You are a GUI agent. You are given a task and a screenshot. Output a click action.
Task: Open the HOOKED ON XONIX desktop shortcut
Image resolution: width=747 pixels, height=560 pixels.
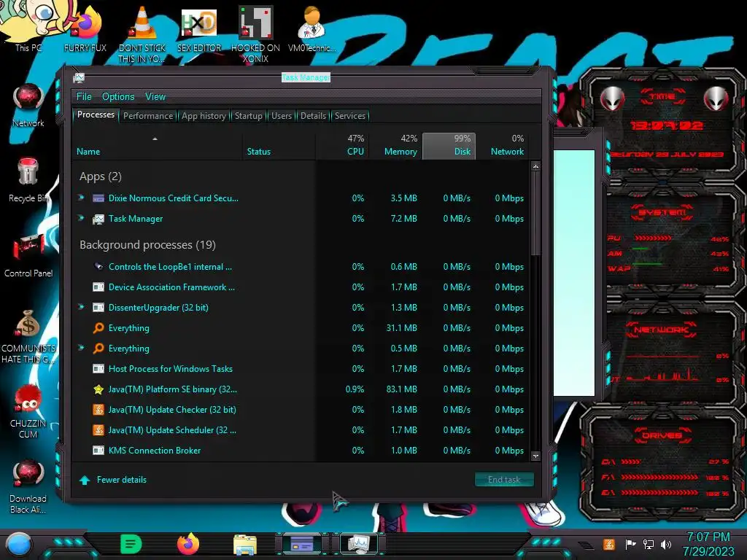(255, 34)
